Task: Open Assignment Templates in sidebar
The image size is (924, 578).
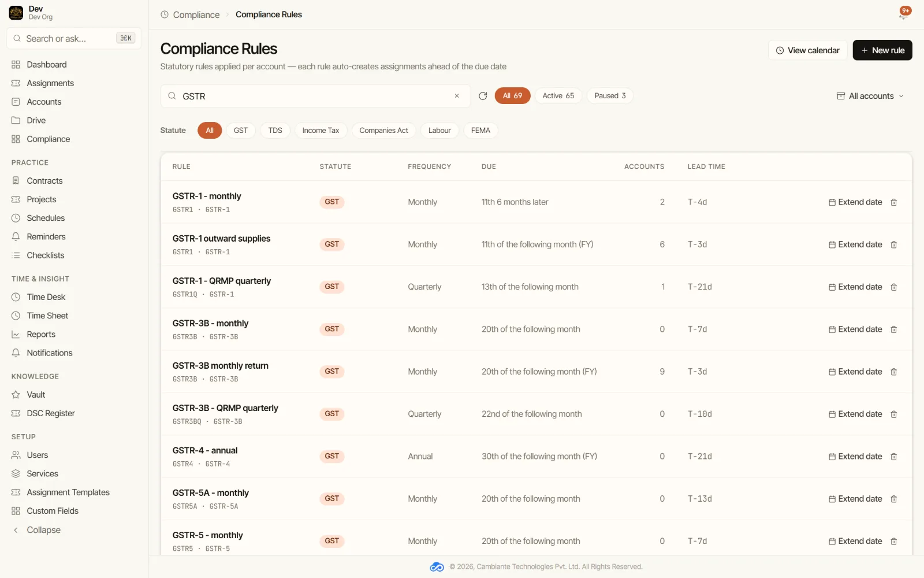Action: coord(68,492)
